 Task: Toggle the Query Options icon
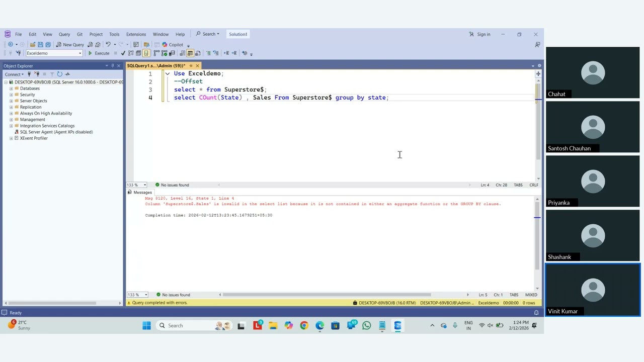[x=138, y=53]
